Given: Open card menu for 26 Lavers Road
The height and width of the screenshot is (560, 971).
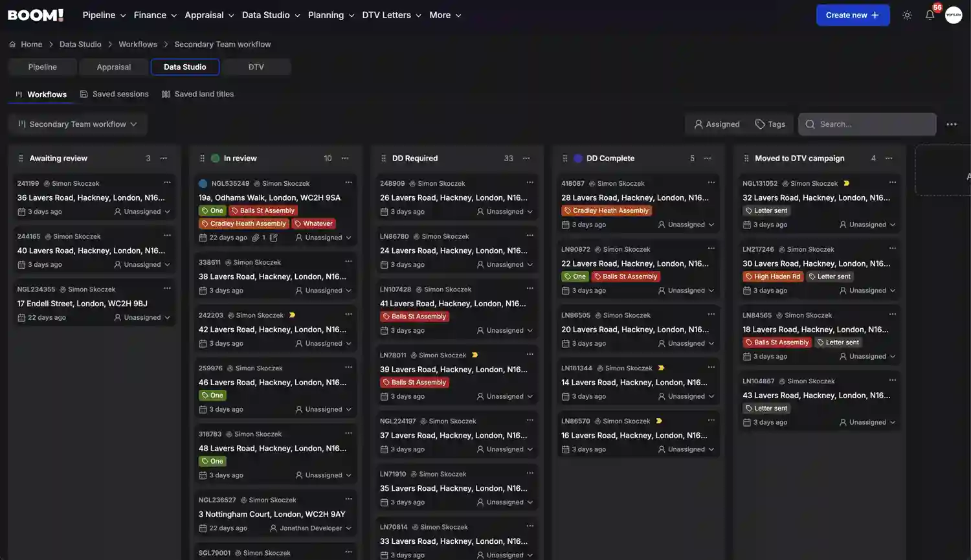Looking at the screenshot, I should pyautogui.click(x=530, y=183).
